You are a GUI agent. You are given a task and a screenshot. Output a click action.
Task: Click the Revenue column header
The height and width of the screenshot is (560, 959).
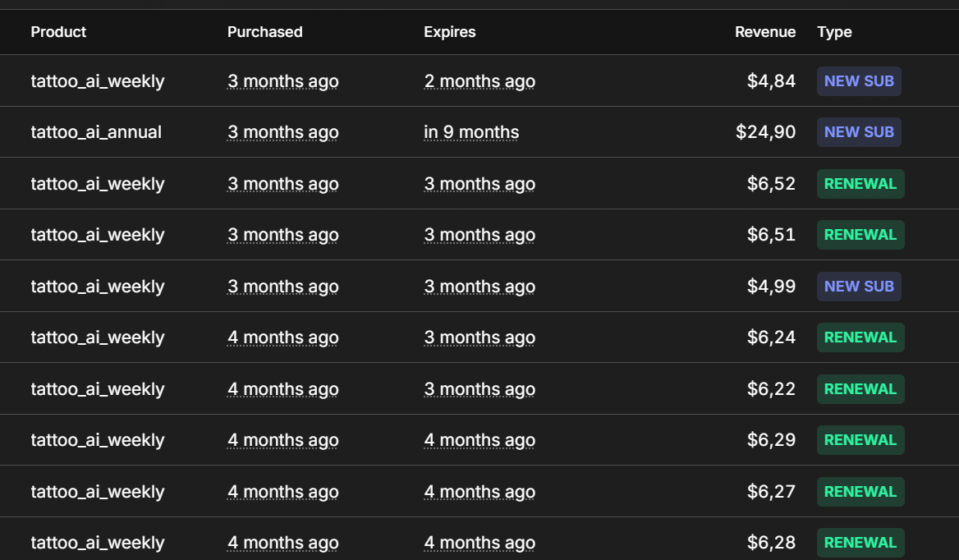pos(765,32)
